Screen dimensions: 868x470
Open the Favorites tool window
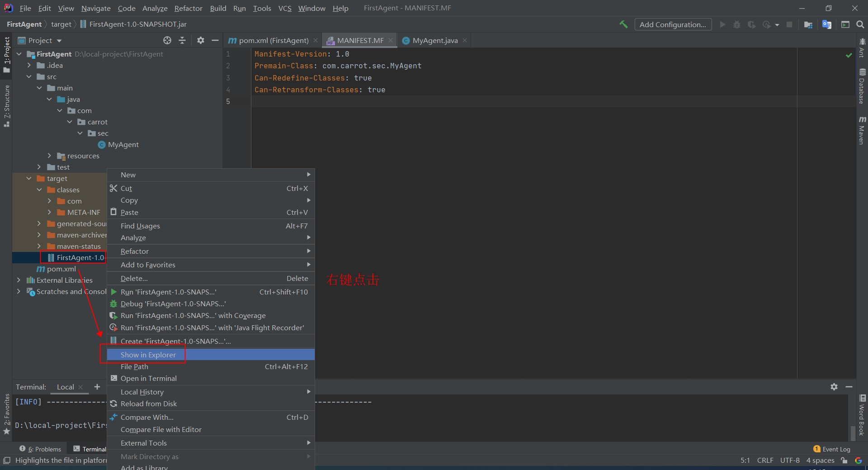coord(6,413)
